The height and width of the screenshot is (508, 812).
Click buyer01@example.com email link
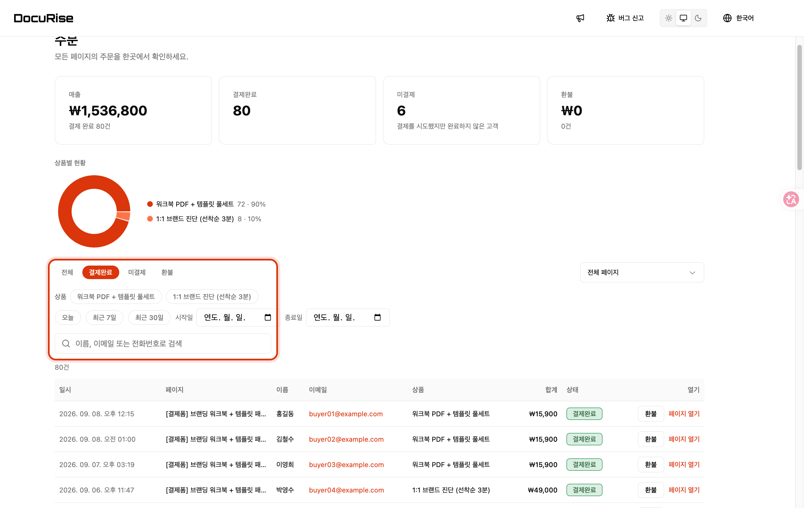[x=346, y=414]
